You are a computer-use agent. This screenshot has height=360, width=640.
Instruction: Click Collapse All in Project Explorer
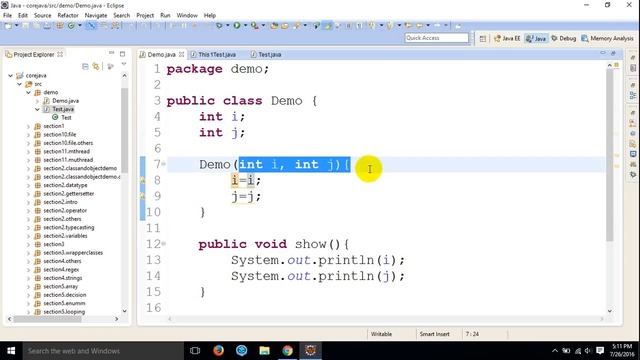click(85, 66)
